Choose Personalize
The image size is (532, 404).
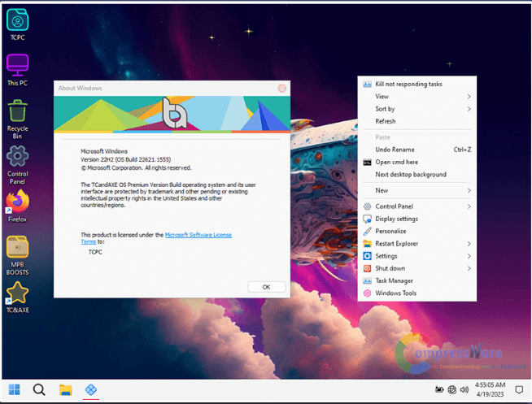(x=416, y=231)
